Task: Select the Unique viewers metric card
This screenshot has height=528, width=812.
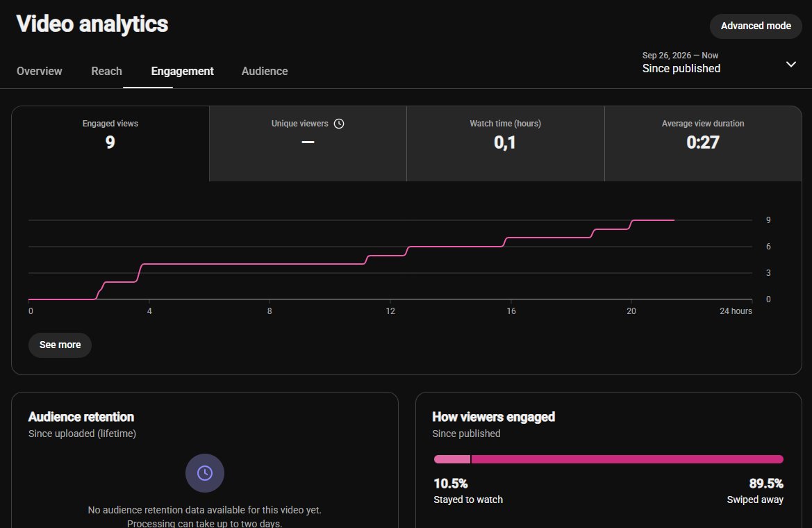Action: click(308, 144)
